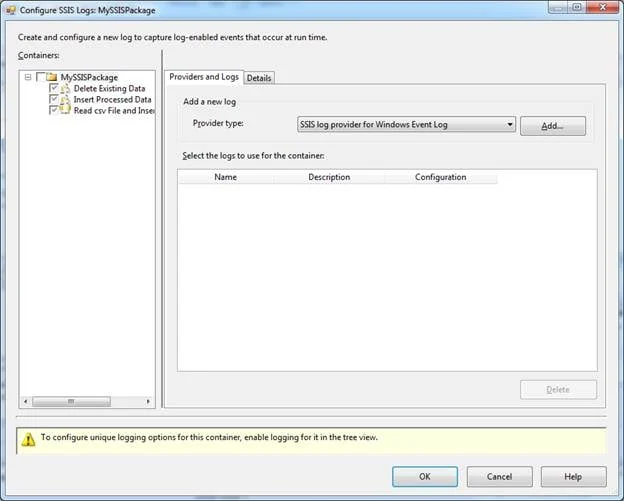Click the Configuration column header
Image resolution: width=624 pixels, height=501 pixels.
(441, 177)
